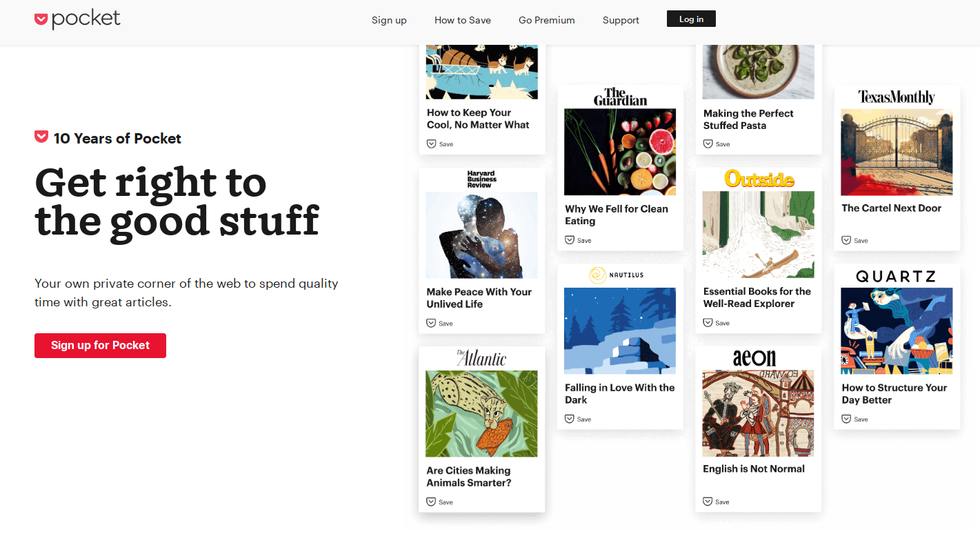Save 'Making the Perfect Stuffed Pasta' article
This screenshot has height=543, width=980.
click(717, 144)
